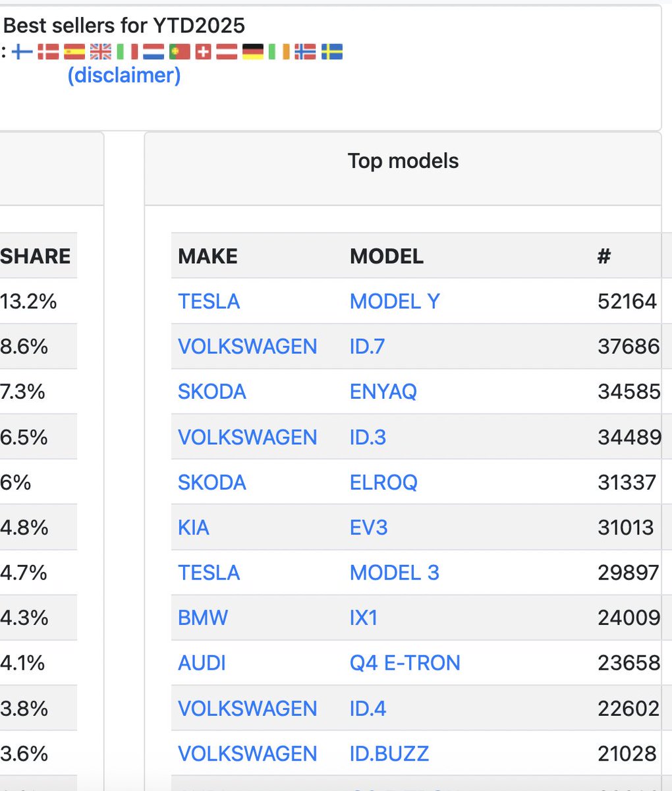Select the 29897 sales figure
This screenshot has width=672, height=791.
click(629, 572)
